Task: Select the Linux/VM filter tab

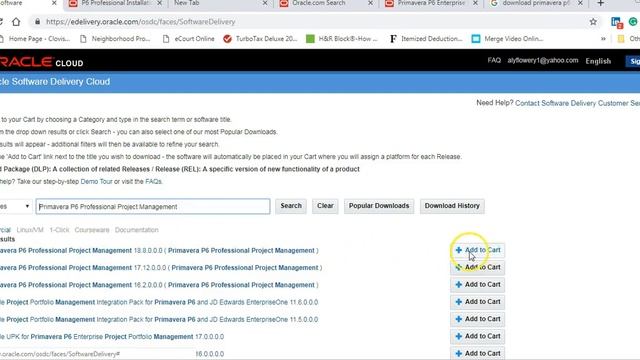Action: (x=30, y=230)
